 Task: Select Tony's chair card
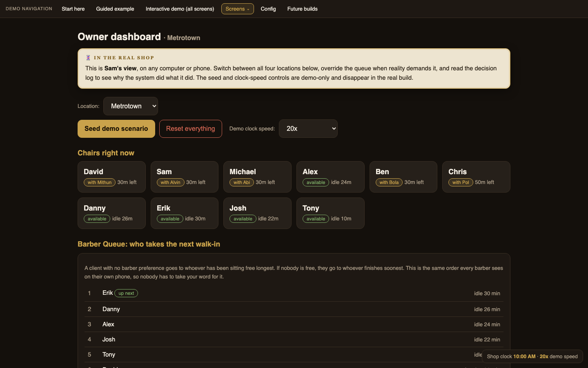pyautogui.click(x=330, y=213)
